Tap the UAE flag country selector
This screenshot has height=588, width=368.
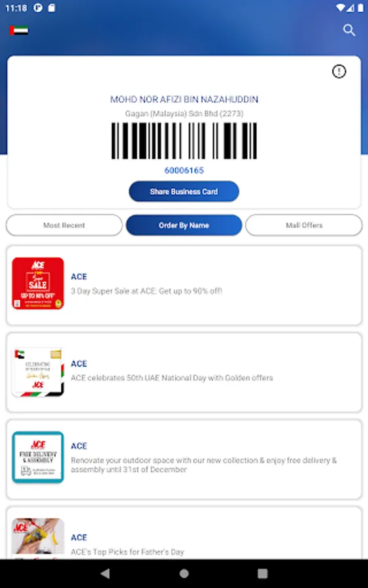(x=19, y=30)
